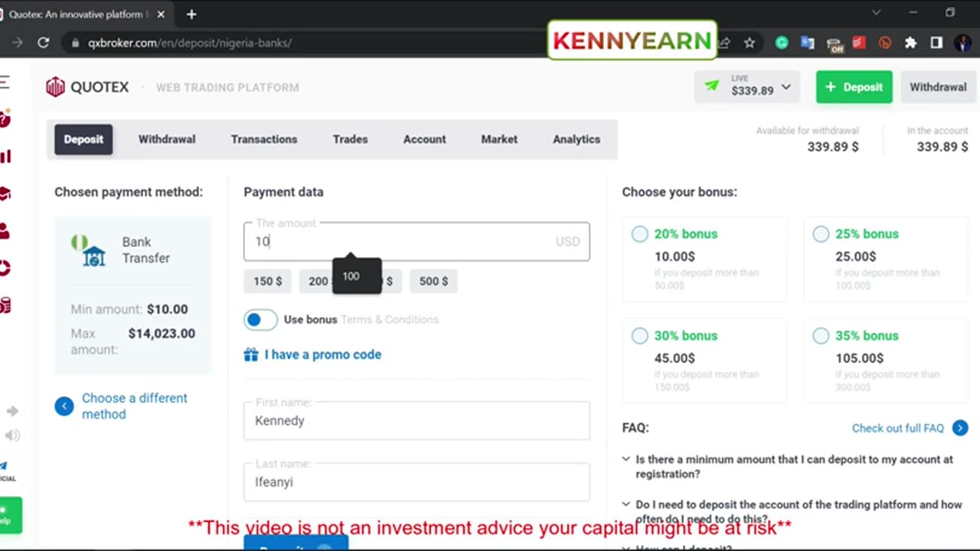Focus the amount input field

point(416,241)
